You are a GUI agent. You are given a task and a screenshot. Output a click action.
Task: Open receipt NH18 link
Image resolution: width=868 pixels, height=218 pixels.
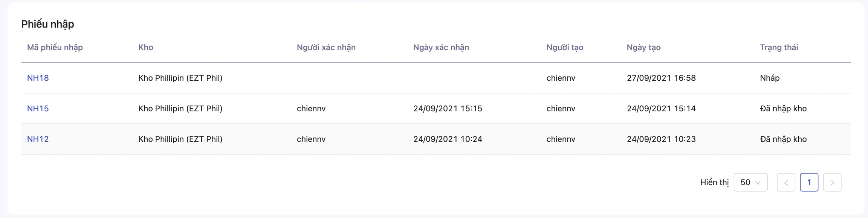point(38,78)
